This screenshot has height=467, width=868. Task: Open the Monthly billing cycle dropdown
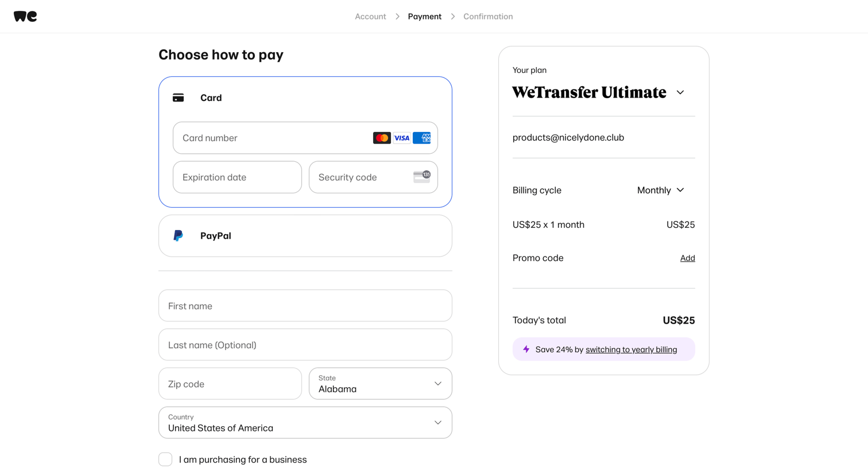661,190
